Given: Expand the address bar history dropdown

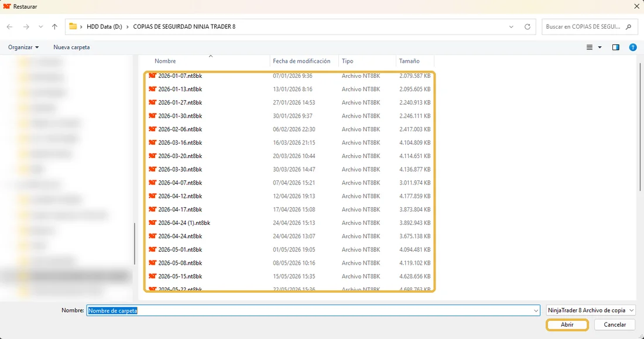Looking at the screenshot, I should 511,27.
